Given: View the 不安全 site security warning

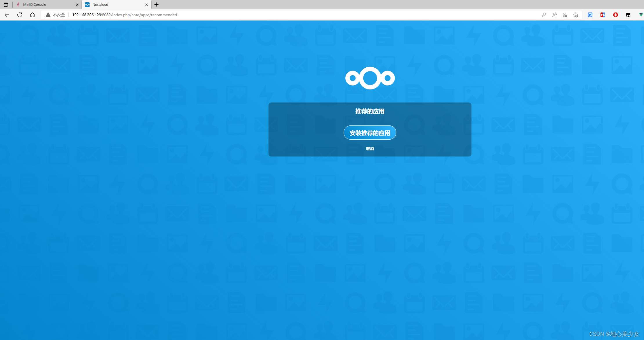Looking at the screenshot, I should coord(55,15).
